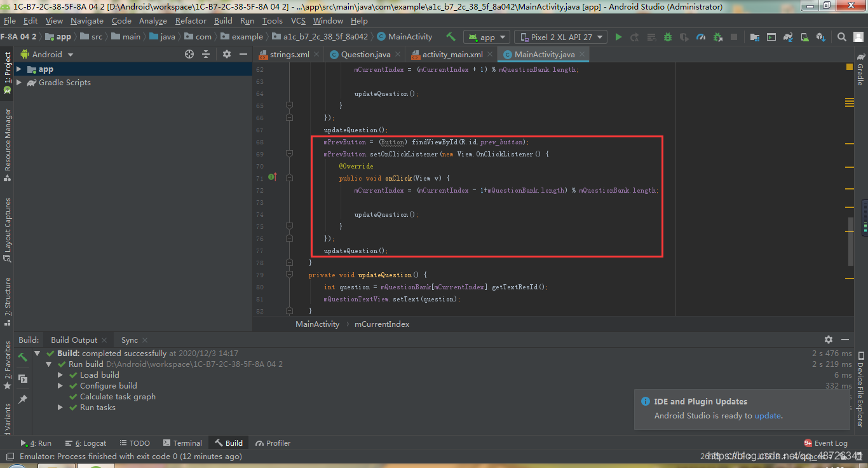Open the Refactor menu
The image size is (868, 468).
coord(191,21)
